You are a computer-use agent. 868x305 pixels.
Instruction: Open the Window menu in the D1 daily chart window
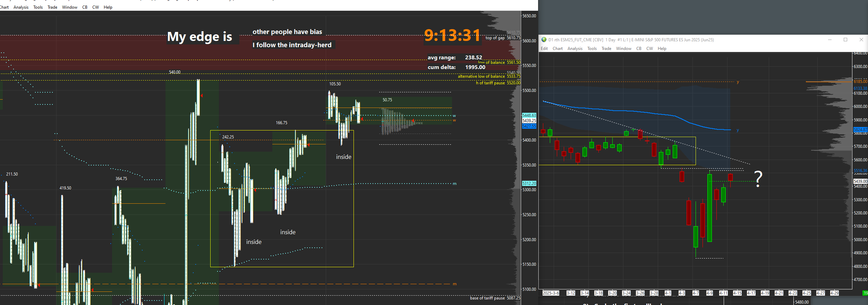[x=624, y=49]
